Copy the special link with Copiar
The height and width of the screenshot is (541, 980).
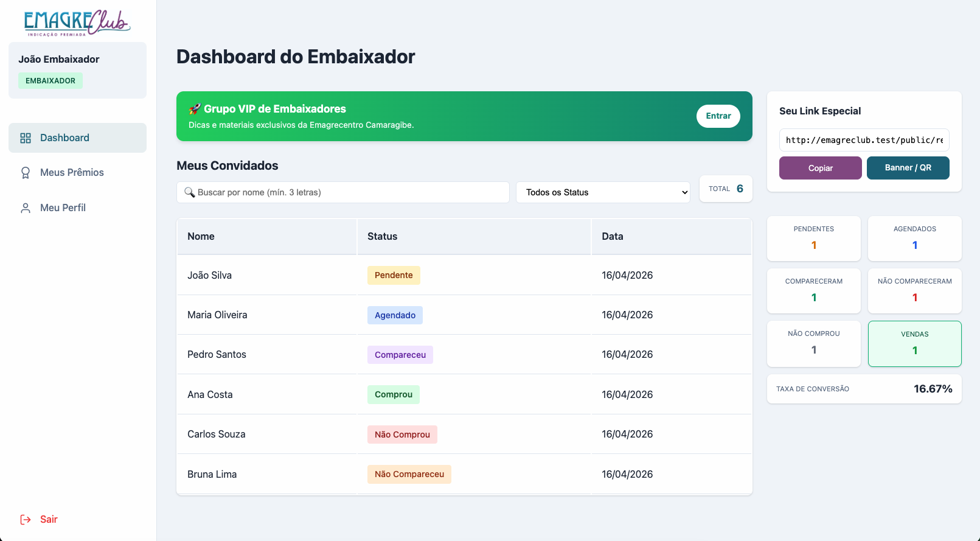coord(821,168)
